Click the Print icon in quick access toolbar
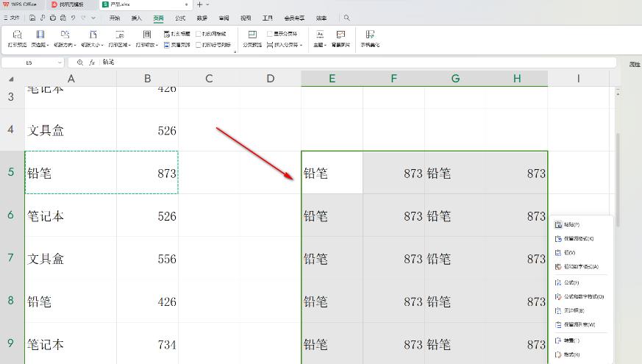Screen dimensions: 642x364 pyautogui.click(x=53, y=18)
